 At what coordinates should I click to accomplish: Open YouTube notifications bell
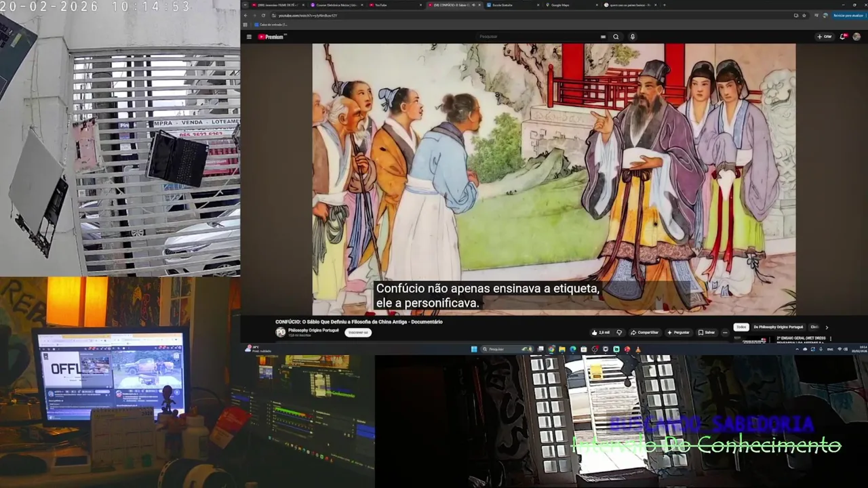843,37
